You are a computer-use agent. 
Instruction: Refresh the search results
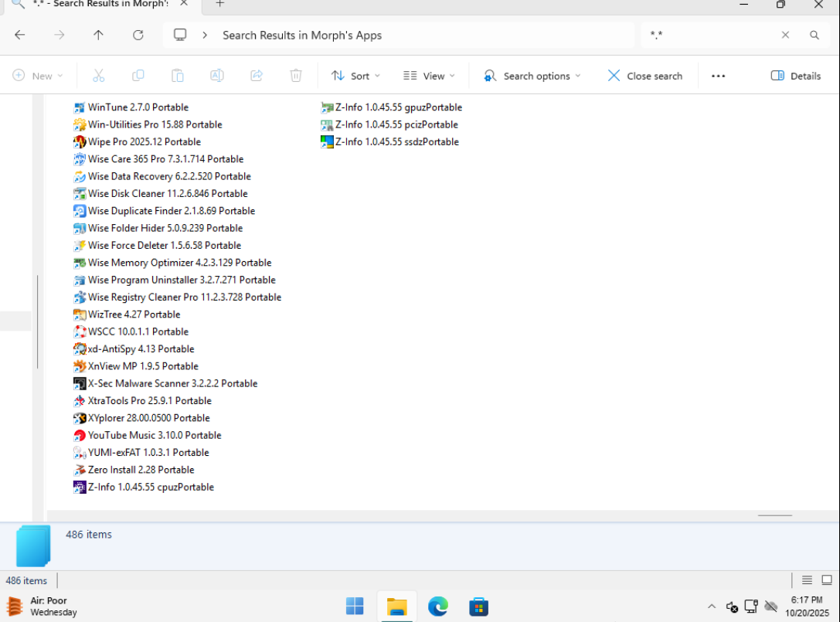pyautogui.click(x=138, y=35)
